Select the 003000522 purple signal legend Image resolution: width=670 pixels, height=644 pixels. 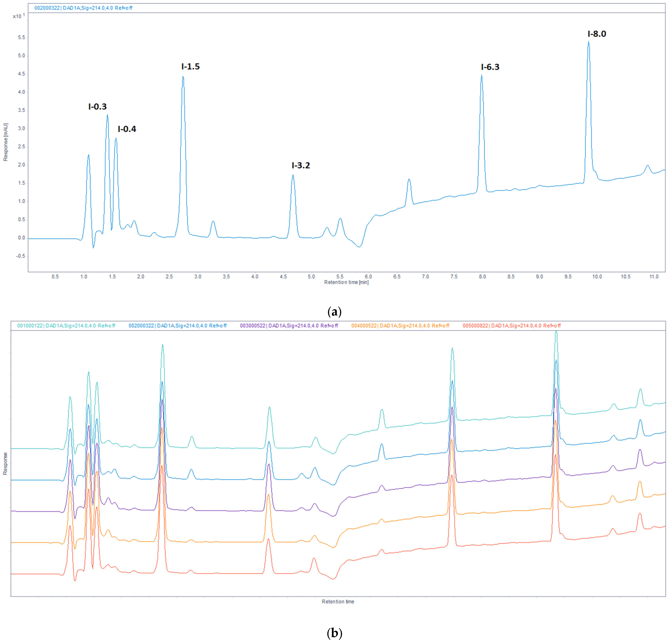(x=289, y=326)
